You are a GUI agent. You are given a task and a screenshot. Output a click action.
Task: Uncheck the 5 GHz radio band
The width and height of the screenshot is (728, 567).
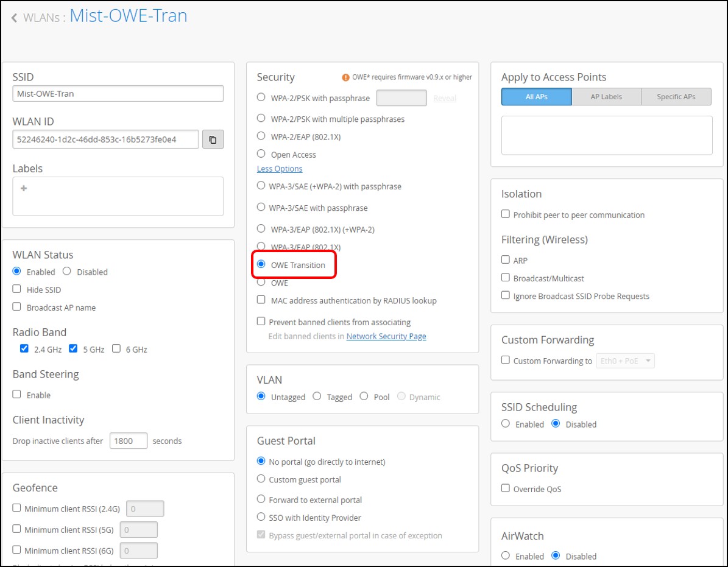pyautogui.click(x=73, y=348)
